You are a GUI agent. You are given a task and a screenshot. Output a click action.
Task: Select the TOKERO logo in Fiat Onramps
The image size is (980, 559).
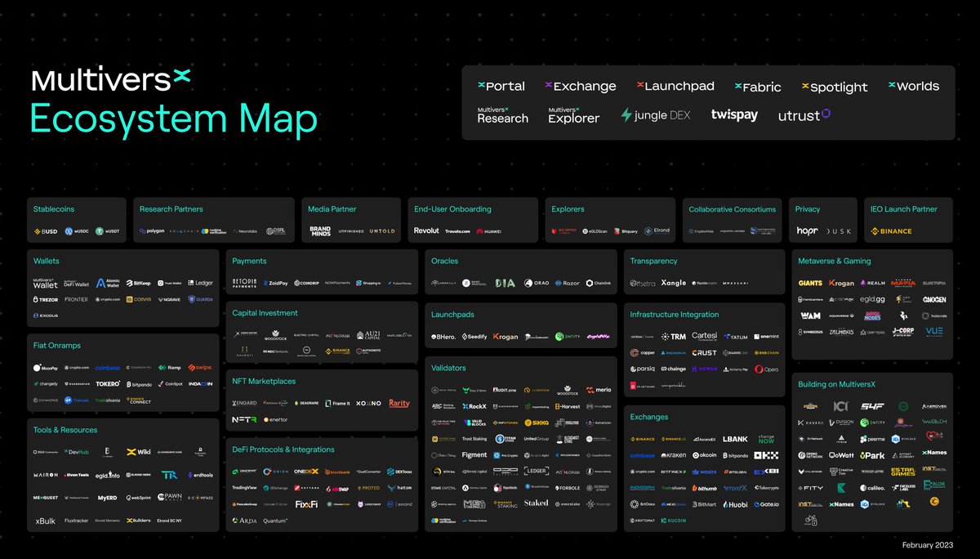[108, 383]
